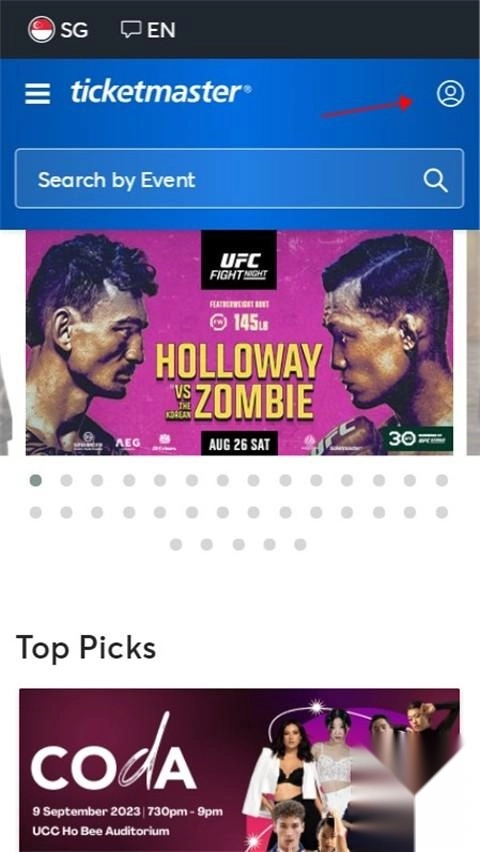
Task: Select the last dot in second carousel row
Action: 442,512
